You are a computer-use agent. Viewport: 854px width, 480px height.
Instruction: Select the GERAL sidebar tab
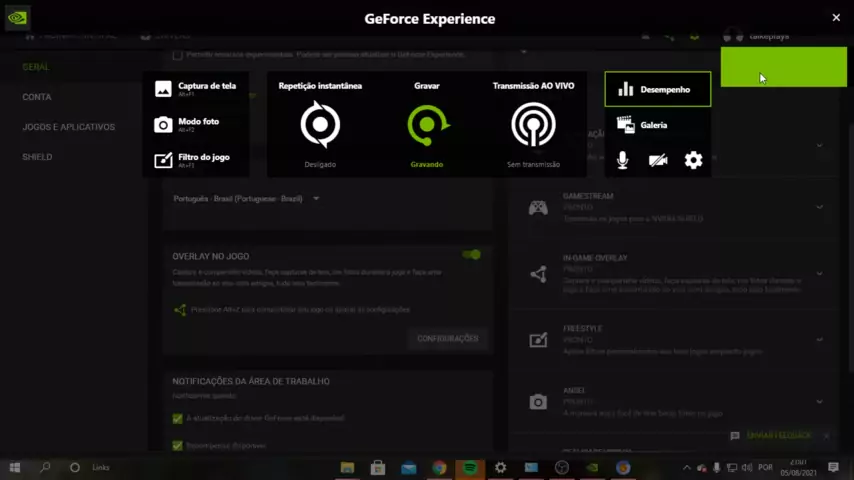(36, 67)
